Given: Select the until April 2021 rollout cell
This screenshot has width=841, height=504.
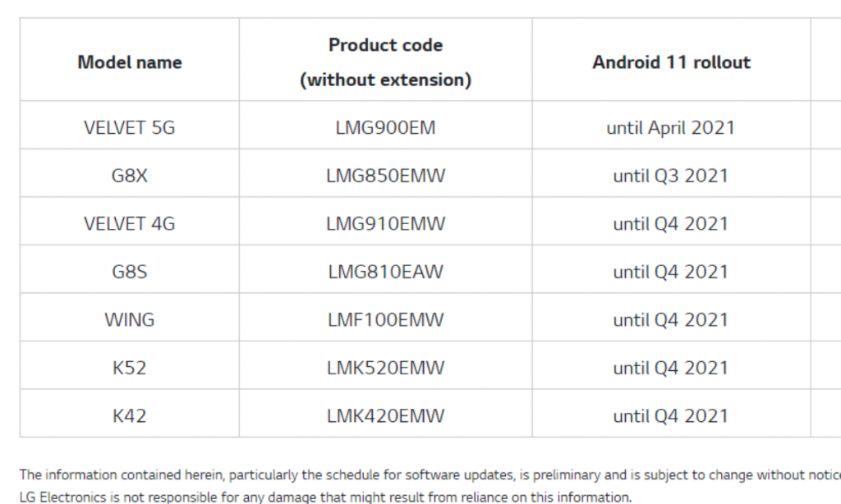Looking at the screenshot, I should 671,127.
